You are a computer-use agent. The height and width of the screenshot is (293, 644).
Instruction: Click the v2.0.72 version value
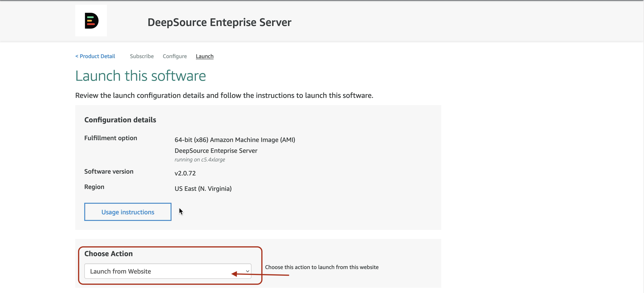pyautogui.click(x=185, y=173)
